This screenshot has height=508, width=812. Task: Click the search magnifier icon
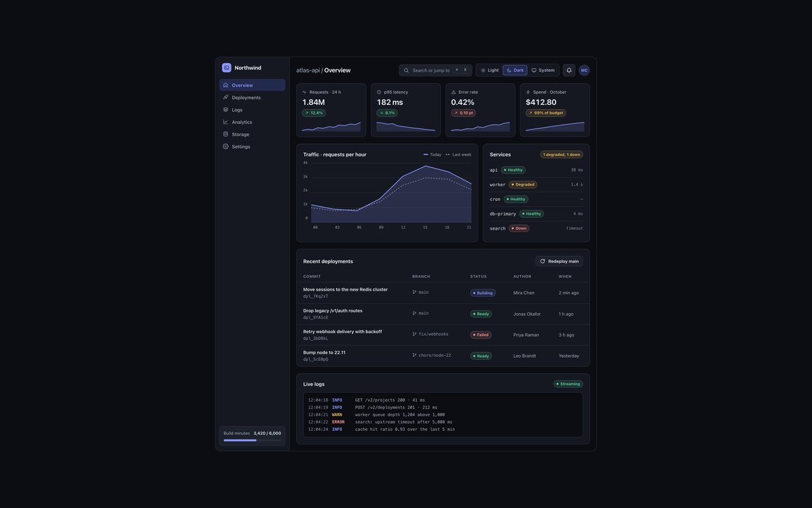pyautogui.click(x=407, y=70)
